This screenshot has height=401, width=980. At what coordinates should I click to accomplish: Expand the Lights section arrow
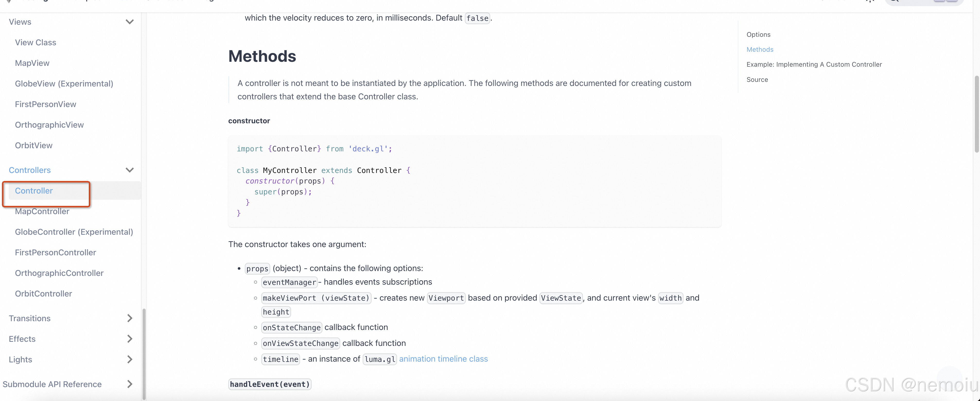tap(129, 359)
